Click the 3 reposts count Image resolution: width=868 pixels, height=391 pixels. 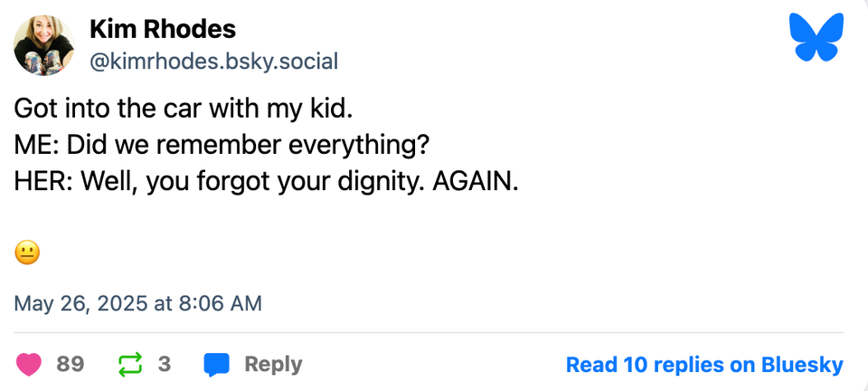(165, 365)
